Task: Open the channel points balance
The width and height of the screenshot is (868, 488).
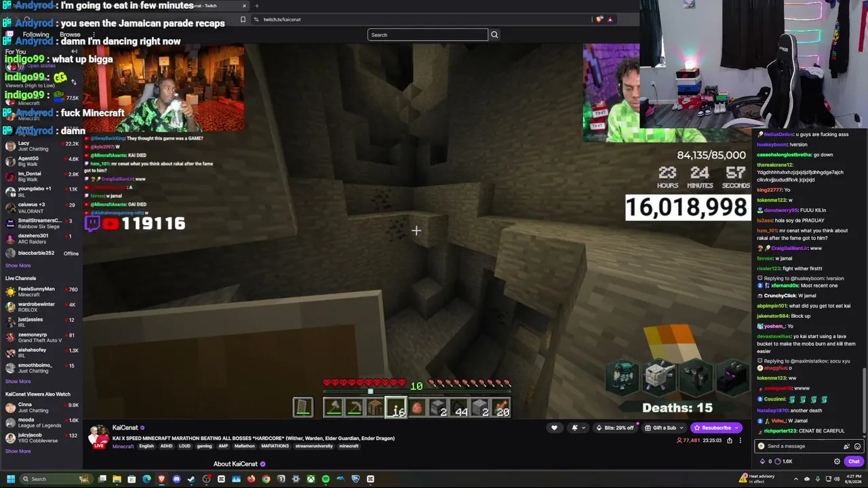Action: point(785,462)
